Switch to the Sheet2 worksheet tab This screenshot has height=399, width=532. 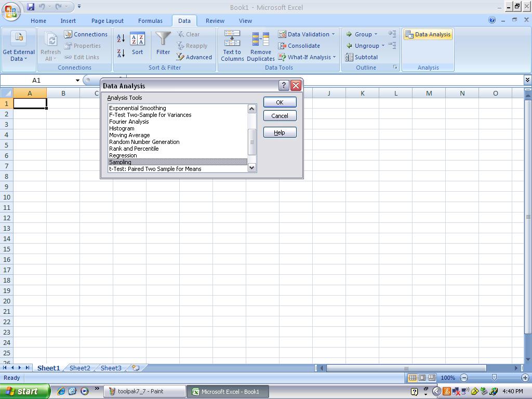coord(79,368)
